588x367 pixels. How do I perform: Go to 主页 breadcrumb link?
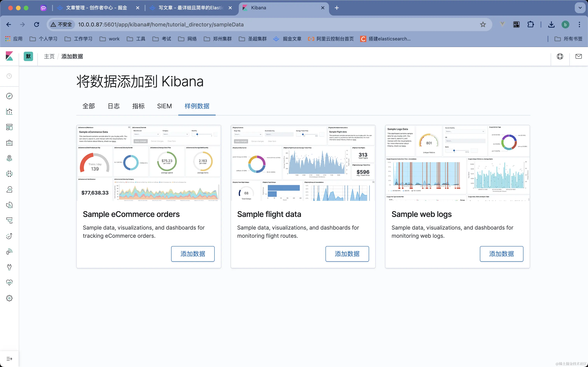point(49,56)
